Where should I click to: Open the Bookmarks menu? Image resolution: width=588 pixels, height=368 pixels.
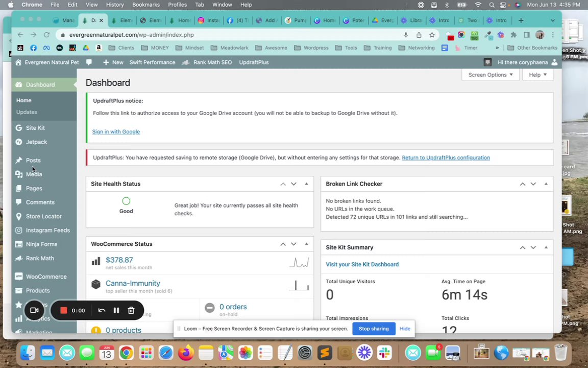pos(146,5)
